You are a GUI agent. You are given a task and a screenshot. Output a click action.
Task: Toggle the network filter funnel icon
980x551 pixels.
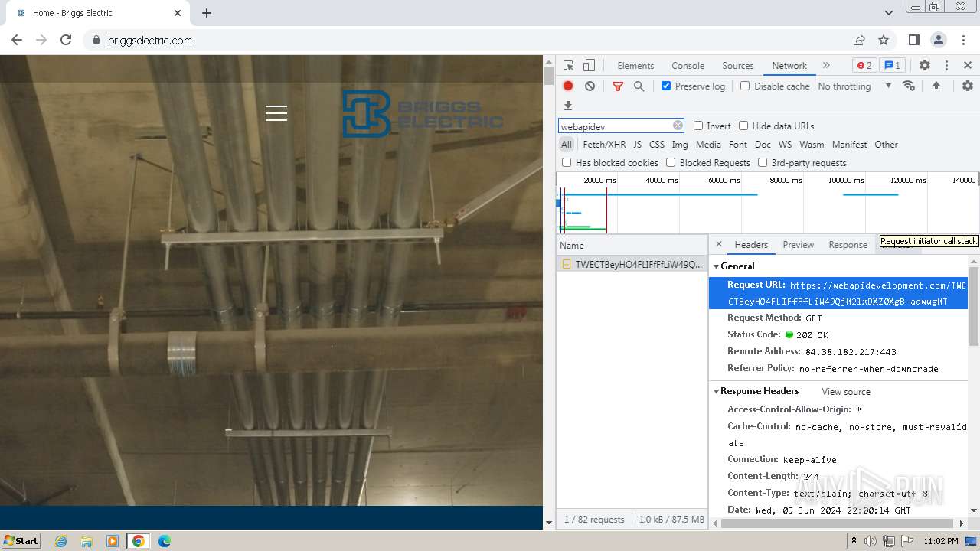(x=618, y=86)
